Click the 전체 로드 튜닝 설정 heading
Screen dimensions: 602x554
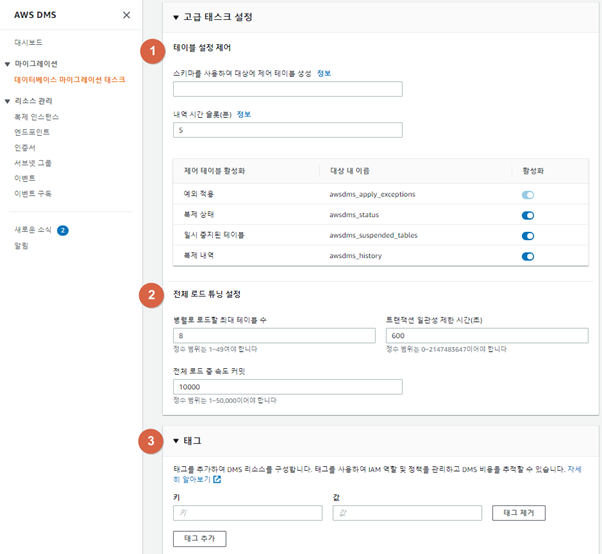click(x=207, y=294)
